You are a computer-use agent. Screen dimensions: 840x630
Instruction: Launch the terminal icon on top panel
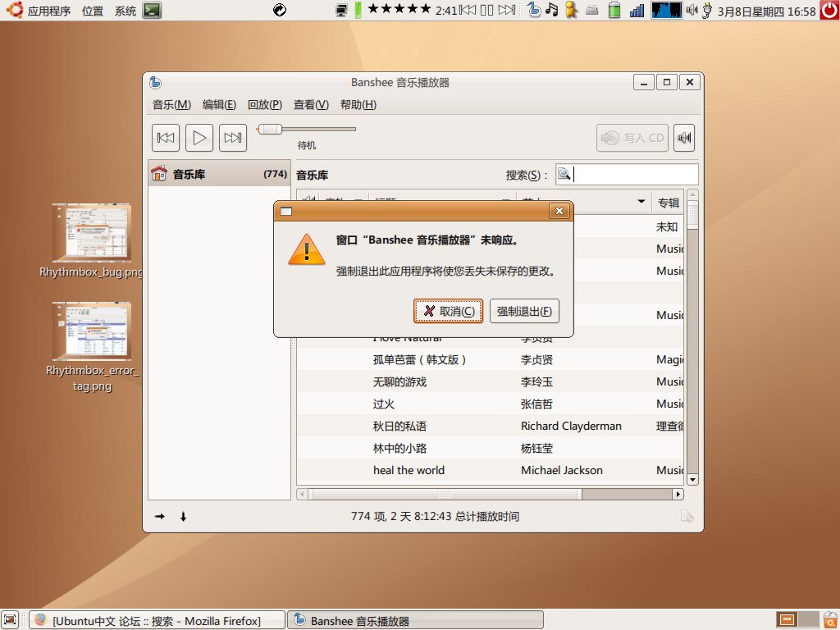point(152,10)
